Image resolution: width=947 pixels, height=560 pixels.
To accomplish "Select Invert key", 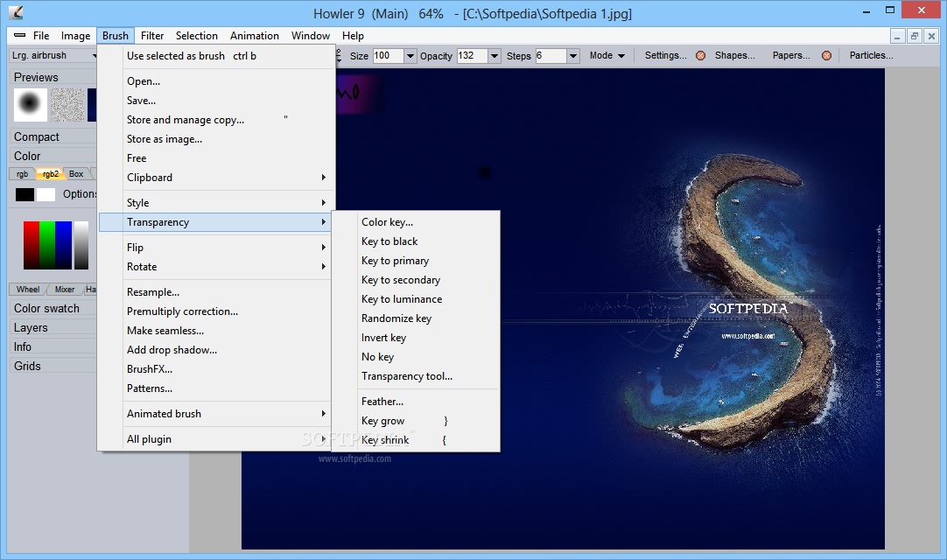I will [x=416, y=338].
